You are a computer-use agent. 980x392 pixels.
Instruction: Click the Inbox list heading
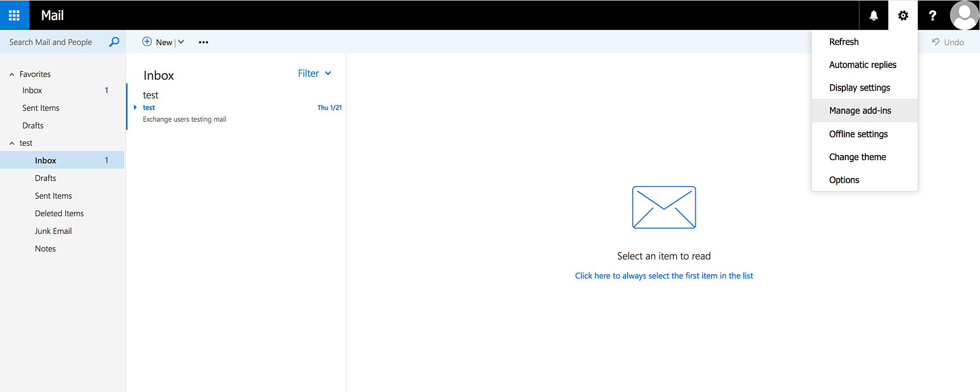[x=159, y=75]
